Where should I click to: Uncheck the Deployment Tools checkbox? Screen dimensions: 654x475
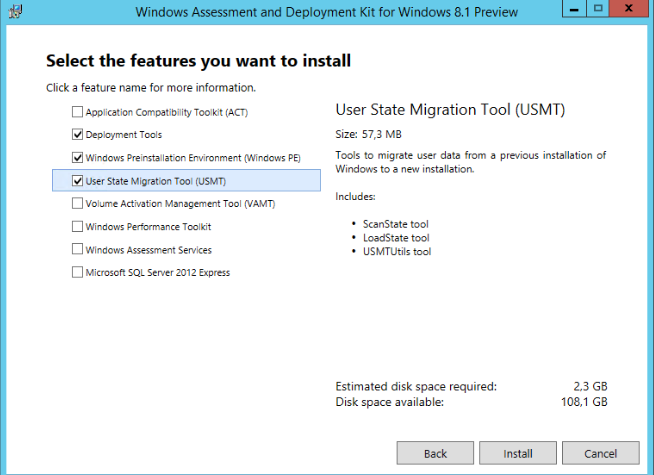(x=77, y=135)
